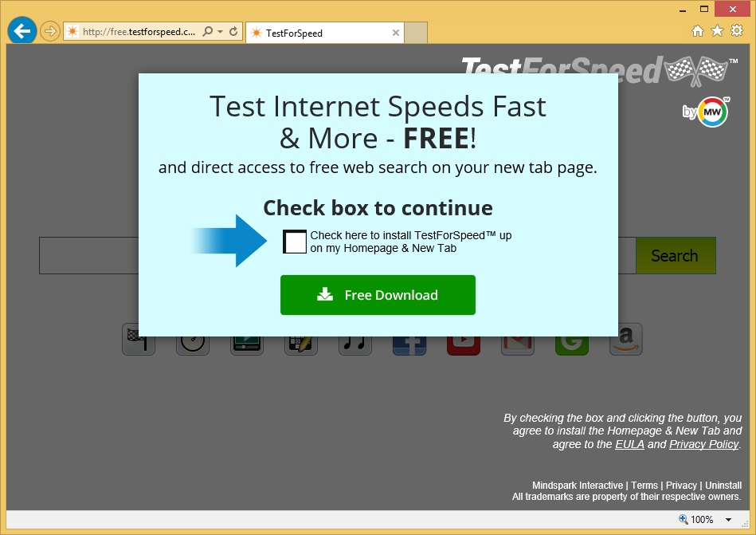
Task: Click the TestForSpeed favicon in address bar
Action: click(72, 32)
